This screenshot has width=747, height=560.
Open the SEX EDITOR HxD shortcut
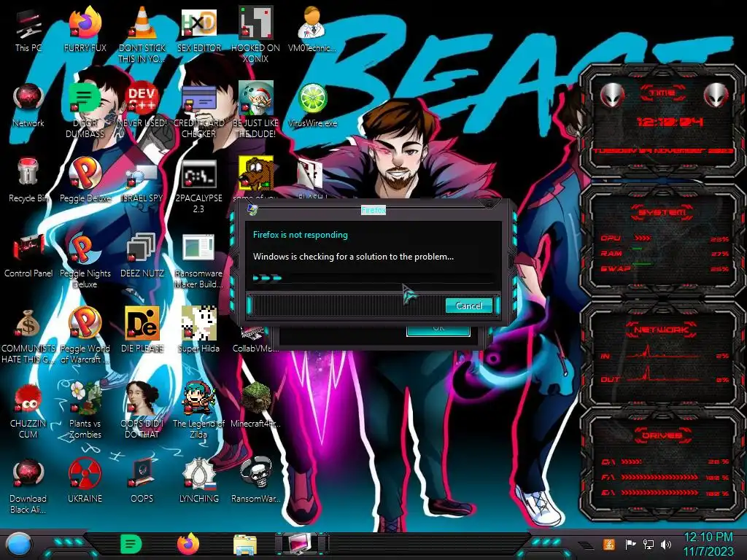point(198,29)
